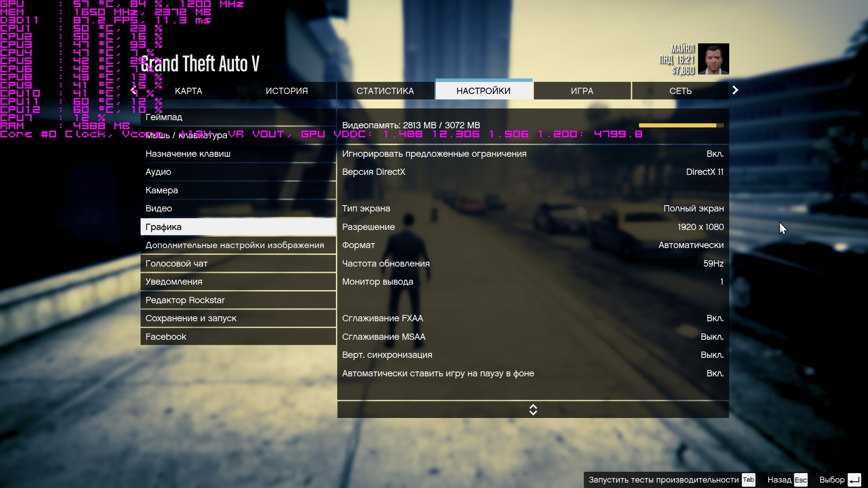
Task: Click the scroll arrows below graphics list
Action: (533, 410)
